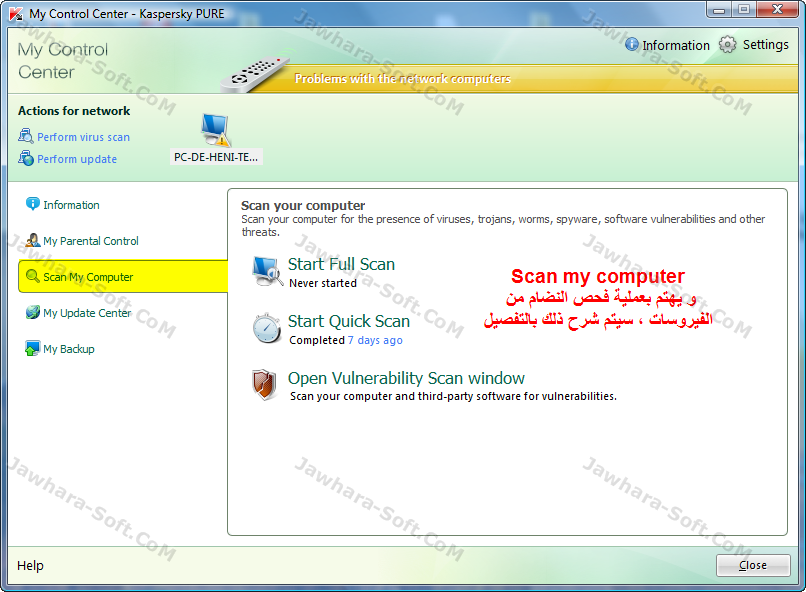Select the PC-DE-HENI-TE network computer icon
Viewport: 806px width, 592px height.
pos(215,130)
